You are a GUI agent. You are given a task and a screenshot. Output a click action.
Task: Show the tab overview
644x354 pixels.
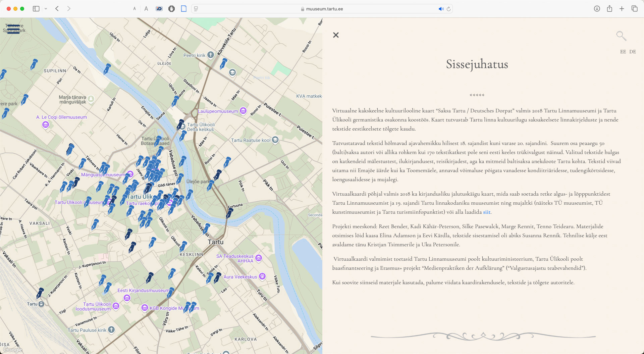coord(634,9)
